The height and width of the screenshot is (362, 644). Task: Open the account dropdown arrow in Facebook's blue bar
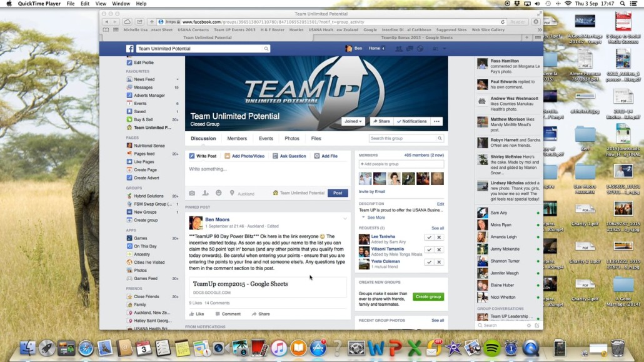point(445,49)
